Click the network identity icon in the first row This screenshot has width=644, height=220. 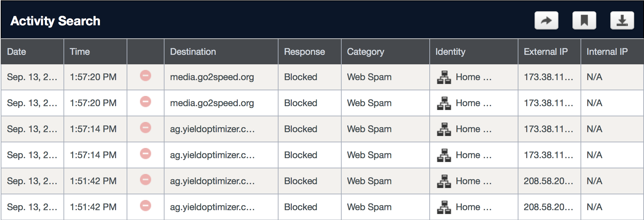[x=444, y=77]
